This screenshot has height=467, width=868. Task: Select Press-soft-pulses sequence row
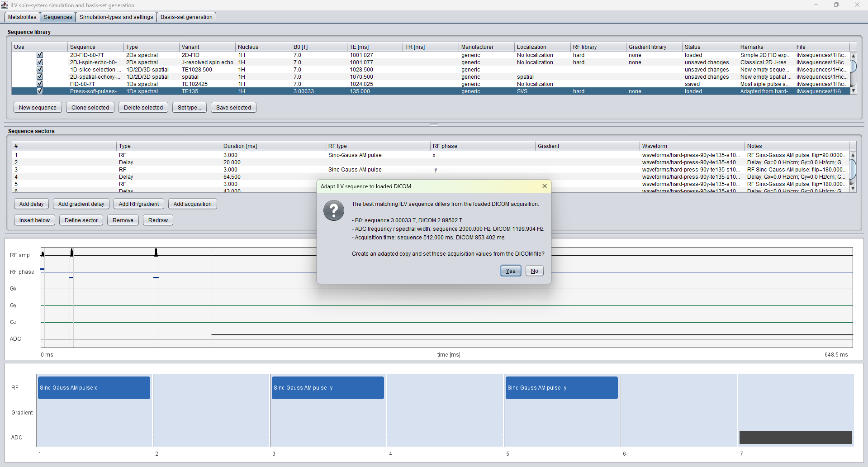click(x=431, y=91)
